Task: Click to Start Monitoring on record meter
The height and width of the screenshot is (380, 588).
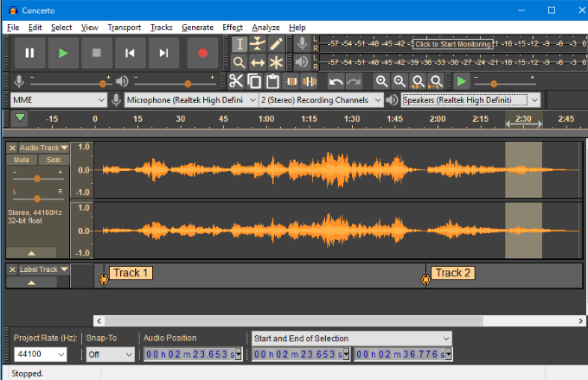Action: click(451, 44)
